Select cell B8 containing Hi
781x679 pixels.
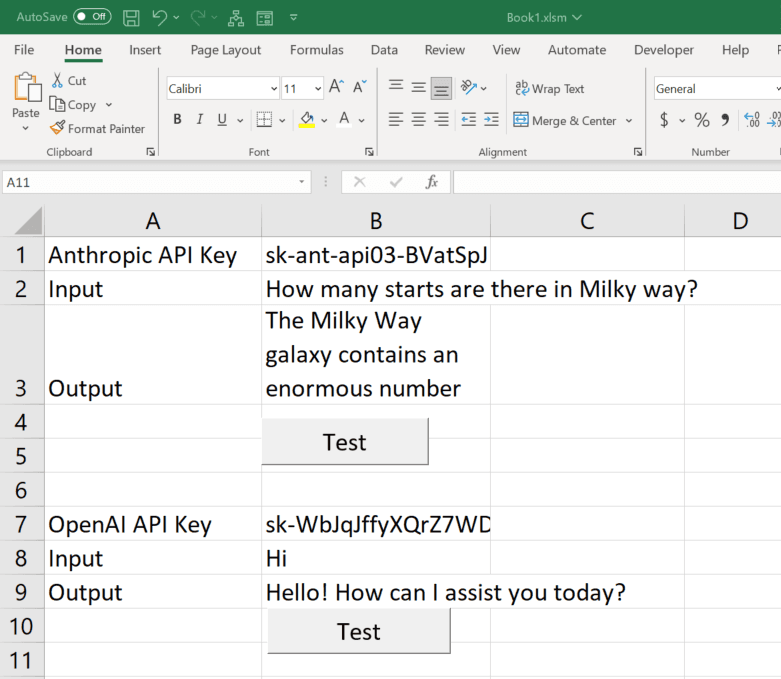376,558
